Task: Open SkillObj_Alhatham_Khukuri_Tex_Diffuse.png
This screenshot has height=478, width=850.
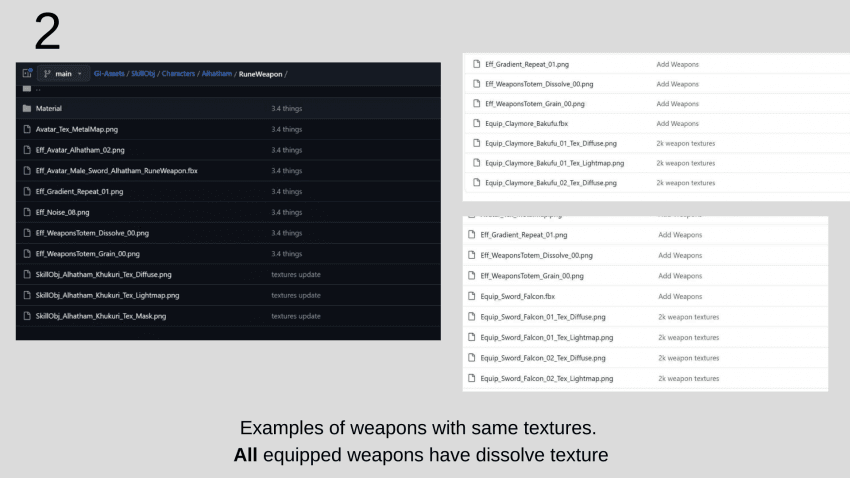Action: click(103, 274)
